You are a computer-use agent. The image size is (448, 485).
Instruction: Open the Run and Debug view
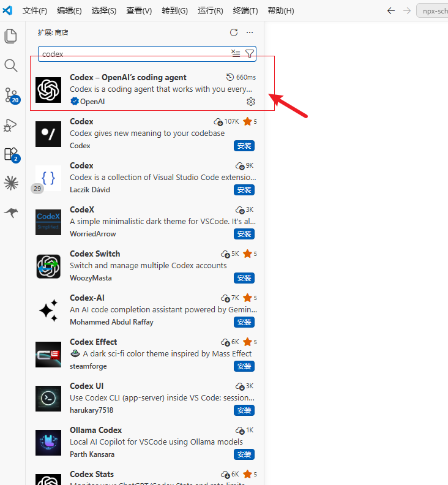10,126
